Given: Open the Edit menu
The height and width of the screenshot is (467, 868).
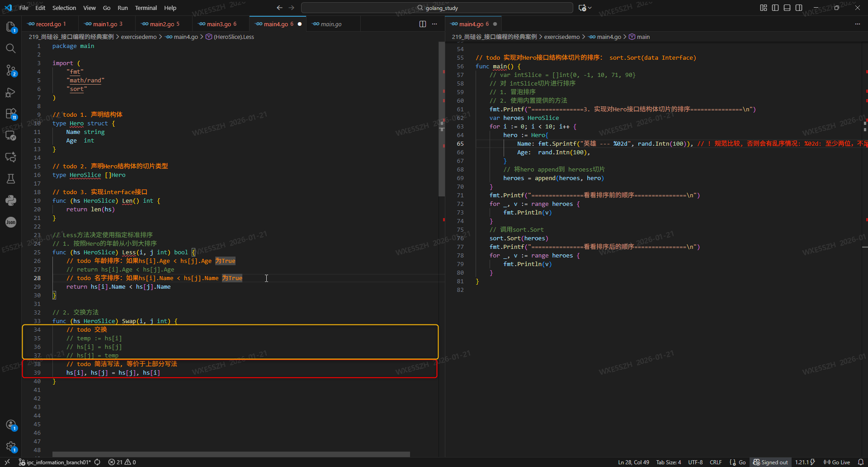Looking at the screenshot, I should pyautogui.click(x=40, y=8).
